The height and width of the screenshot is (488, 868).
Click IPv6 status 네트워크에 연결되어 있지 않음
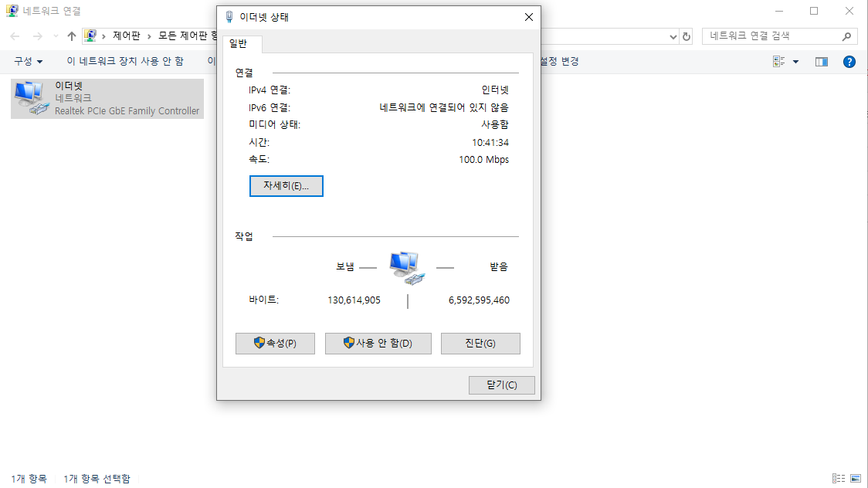(444, 107)
